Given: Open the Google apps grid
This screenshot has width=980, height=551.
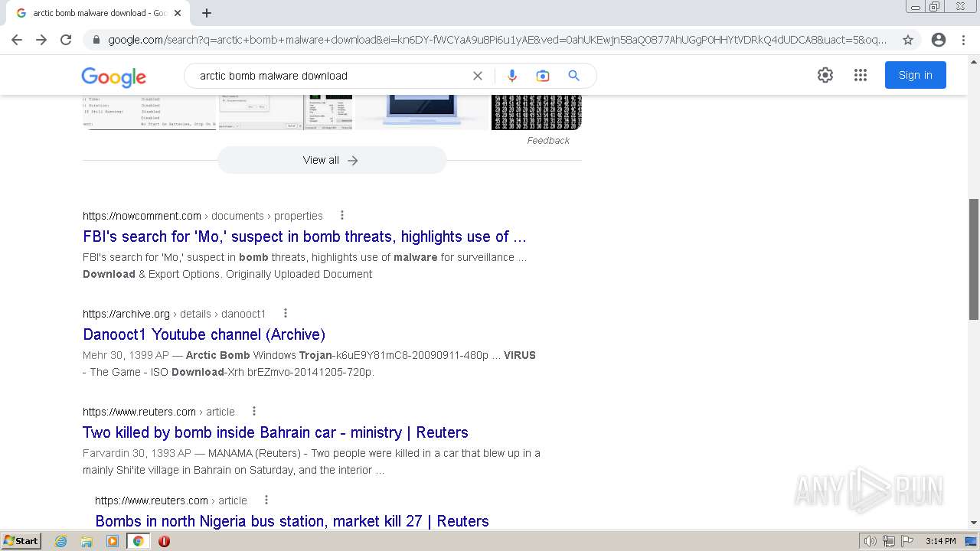Looking at the screenshot, I should [x=861, y=75].
